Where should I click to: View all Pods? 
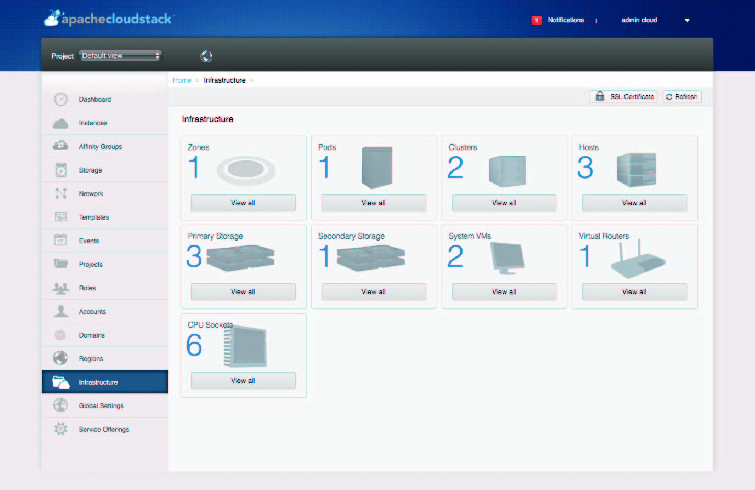pyautogui.click(x=374, y=203)
